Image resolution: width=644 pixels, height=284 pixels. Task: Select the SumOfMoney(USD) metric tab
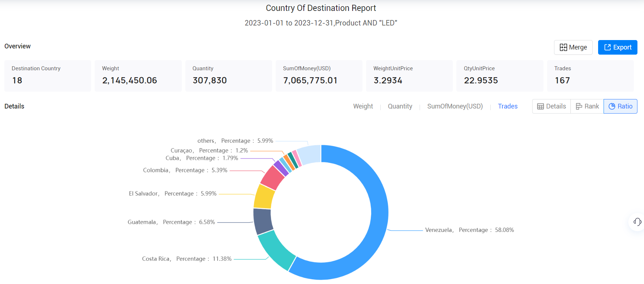pos(455,106)
